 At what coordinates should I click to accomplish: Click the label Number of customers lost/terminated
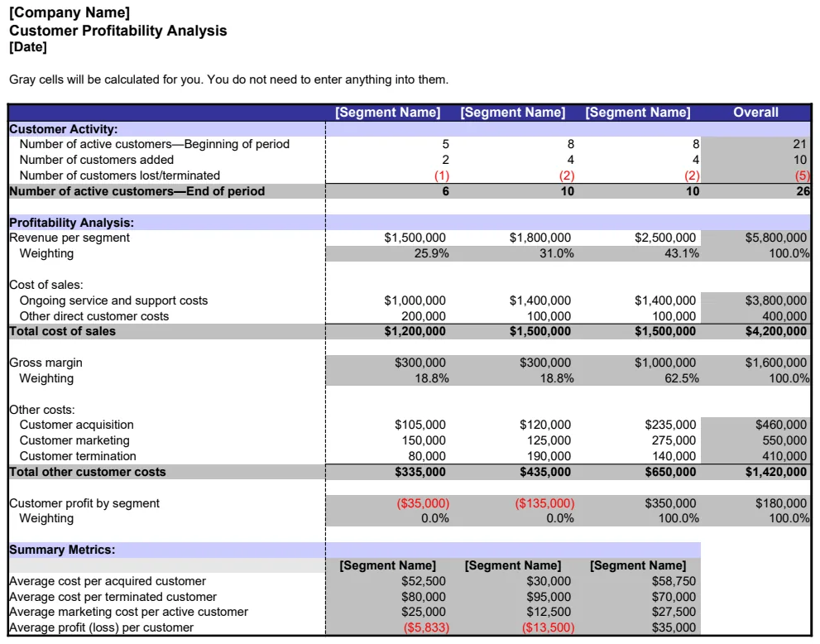click(120, 175)
